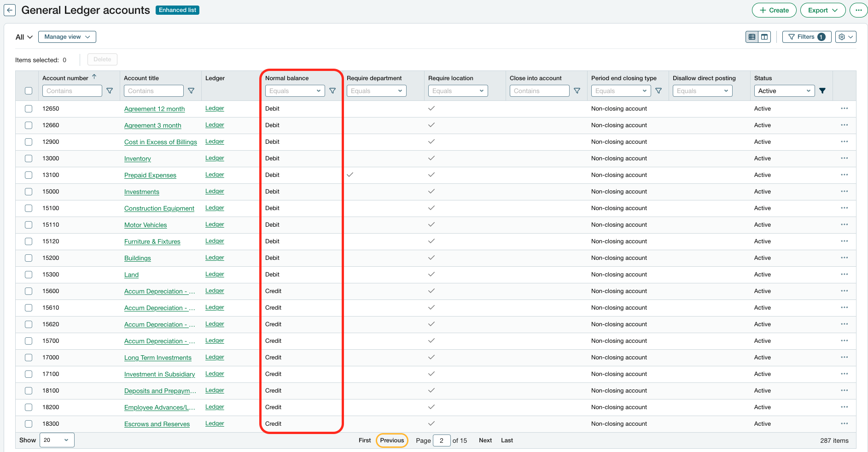Click the Account number filter funnel icon
The height and width of the screenshot is (452, 868).
coord(110,91)
